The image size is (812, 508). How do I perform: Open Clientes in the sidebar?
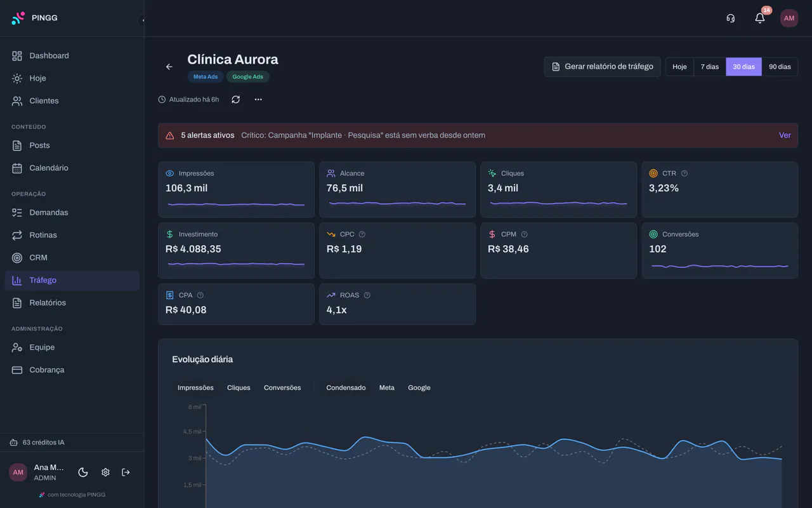click(72, 101)
